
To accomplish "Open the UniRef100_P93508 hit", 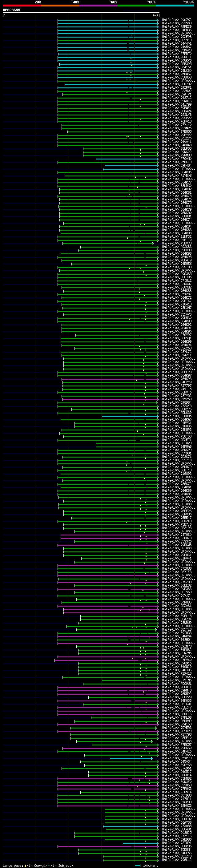I will (x=177, y=23).
